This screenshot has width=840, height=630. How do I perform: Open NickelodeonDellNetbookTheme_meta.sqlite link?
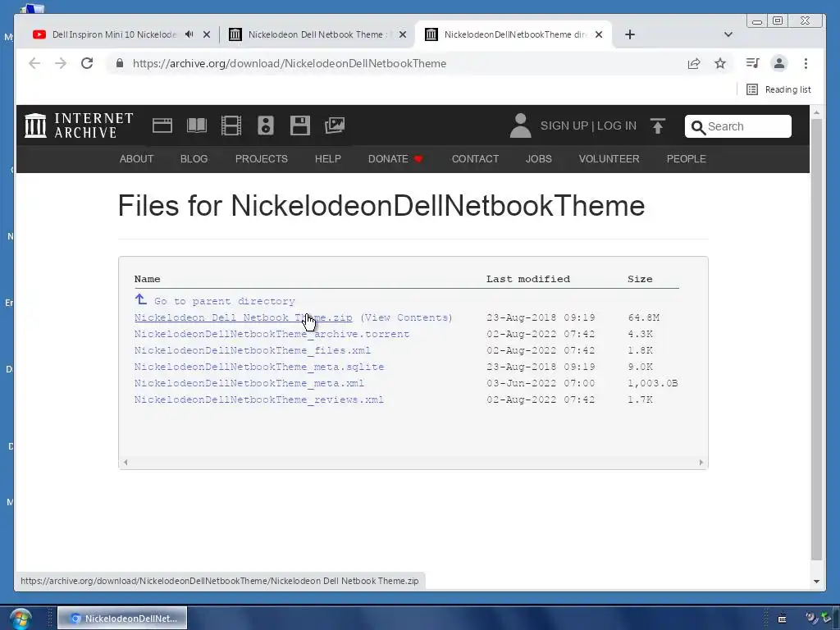(259, 367)
